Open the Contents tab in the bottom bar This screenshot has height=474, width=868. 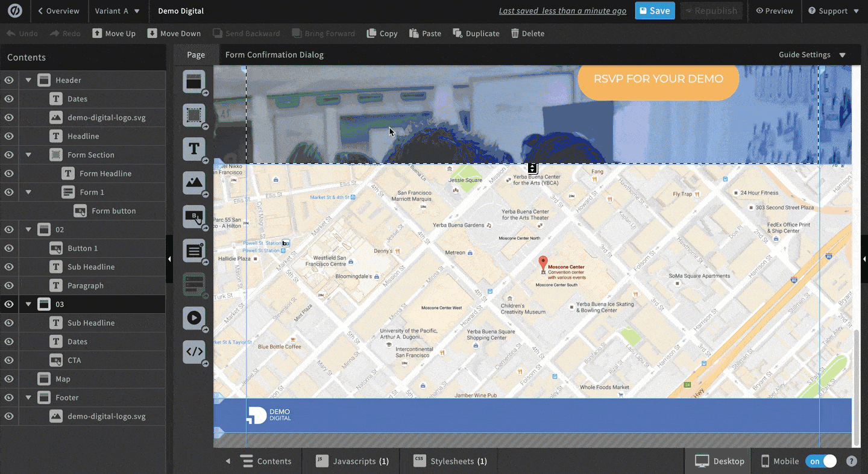click(x=266, y=461)
